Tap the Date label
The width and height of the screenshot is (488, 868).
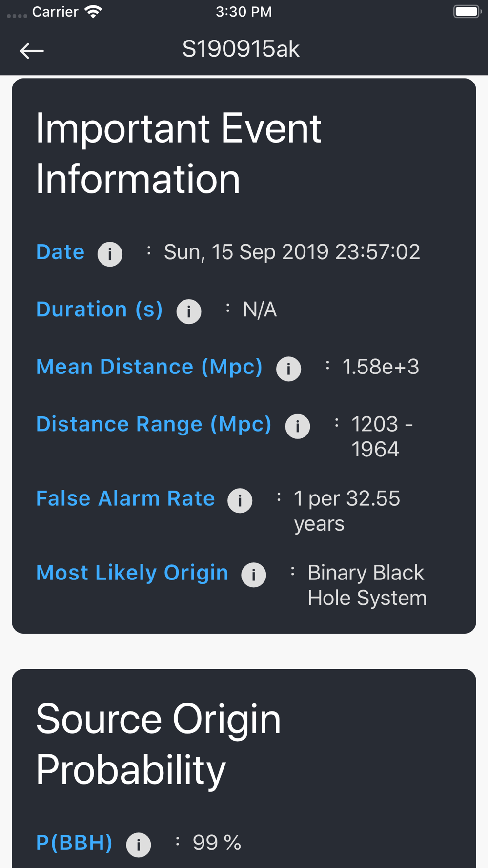pyautogui.click(x=61, y=252)
